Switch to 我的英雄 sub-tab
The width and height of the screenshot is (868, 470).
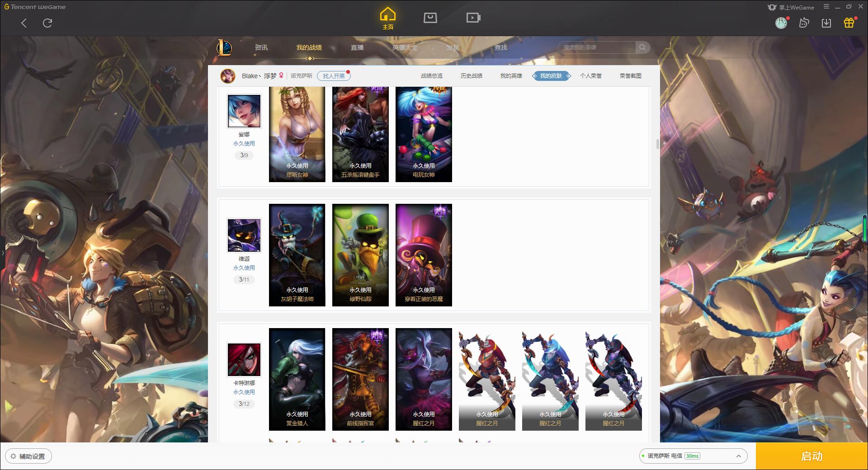(511, 76)
